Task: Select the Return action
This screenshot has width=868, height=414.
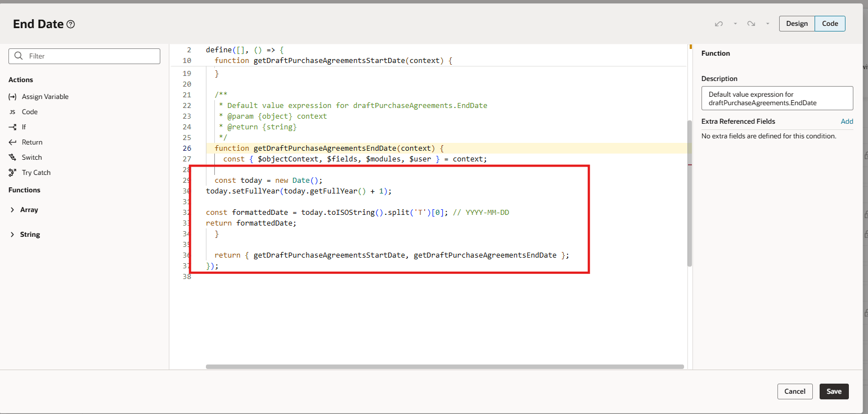Action: point(31,142)
